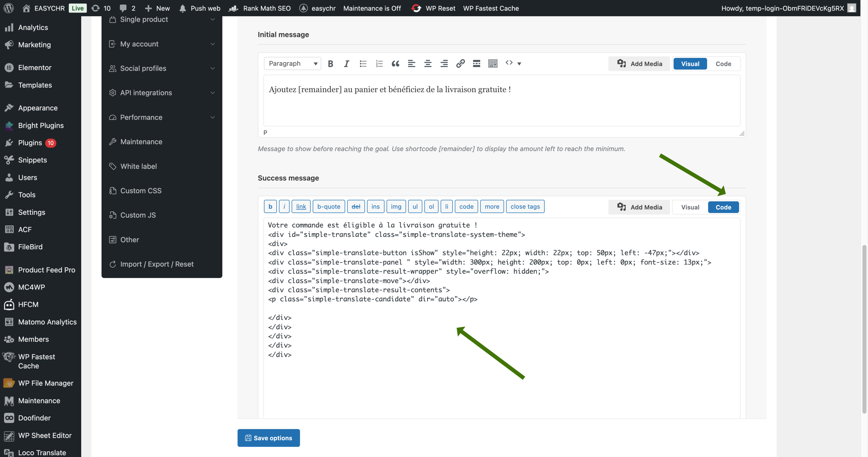Open the Other settings tab
Screen dimensions: 868x457
(162, 240)
